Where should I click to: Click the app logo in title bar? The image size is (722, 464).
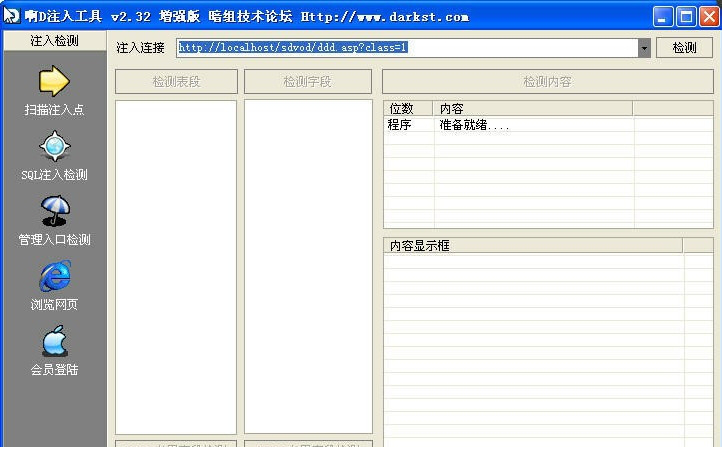12,16
